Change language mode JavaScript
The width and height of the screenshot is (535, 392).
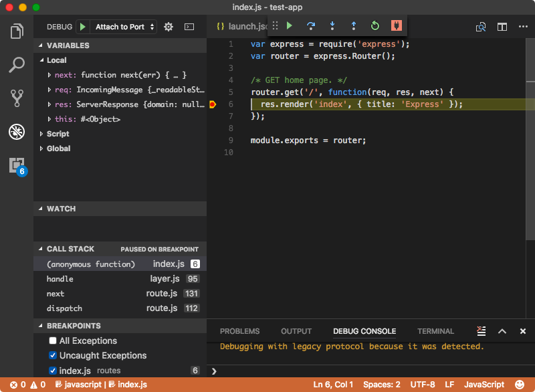click(x=484, y=385)
